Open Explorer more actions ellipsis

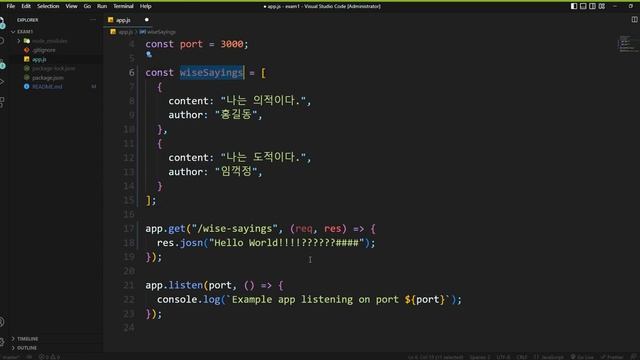[x=93, y=20]
